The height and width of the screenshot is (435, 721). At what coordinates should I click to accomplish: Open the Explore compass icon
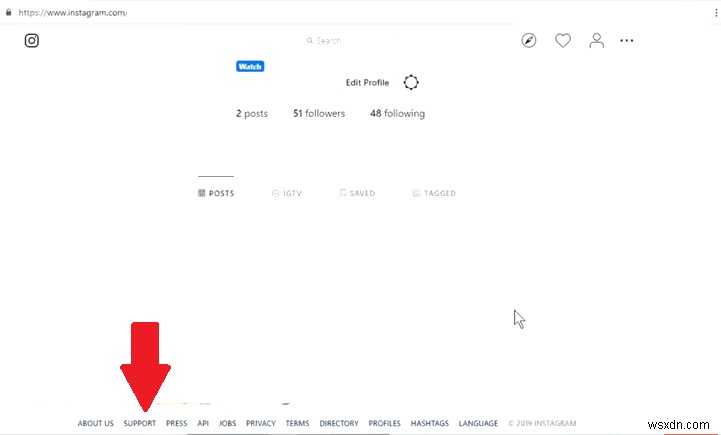click(529, 40)
